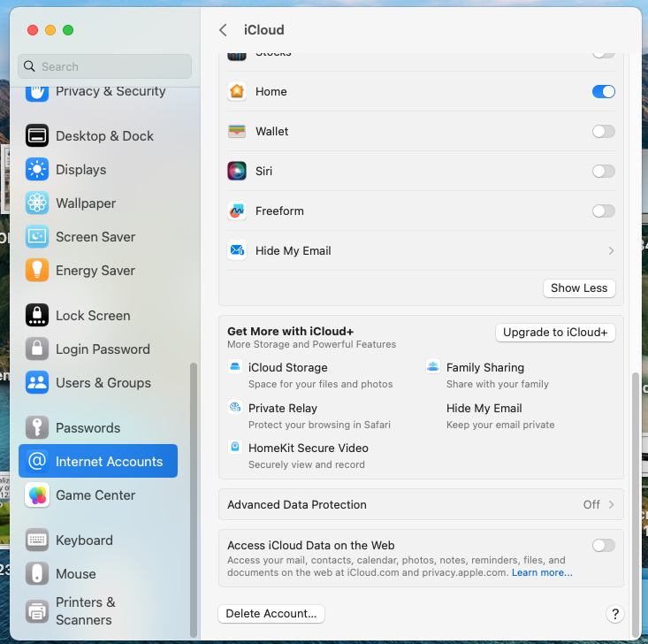Open the Learn more… link

click(x=542, y=572)
